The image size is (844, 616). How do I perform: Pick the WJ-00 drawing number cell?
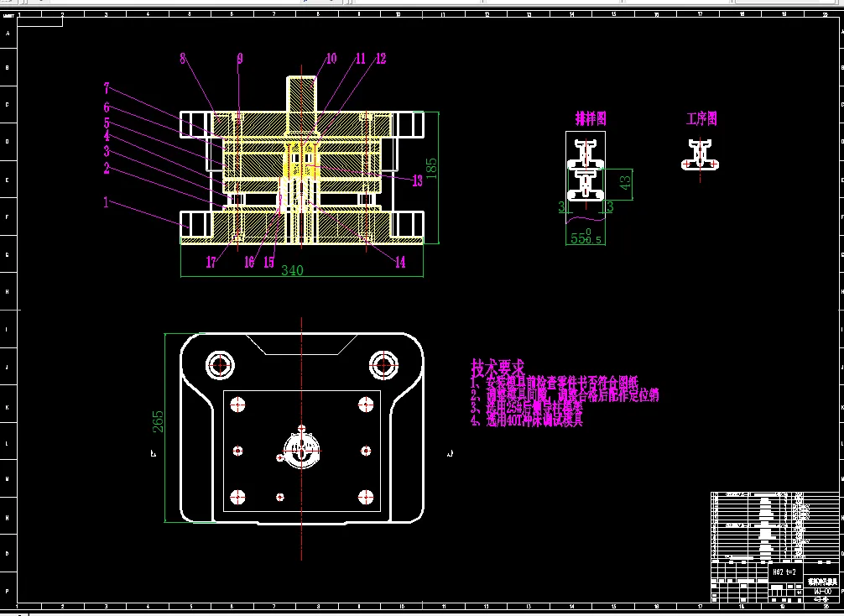click(x=823, y=591)
